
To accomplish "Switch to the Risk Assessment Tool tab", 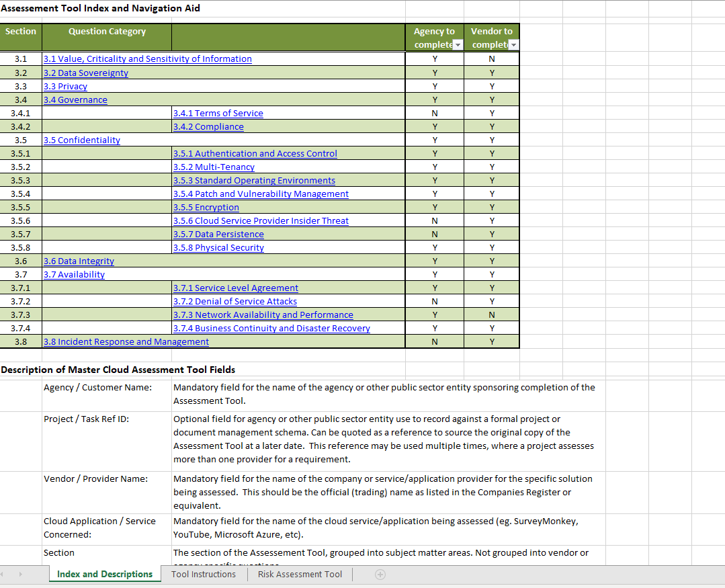I will click(300, 575).
